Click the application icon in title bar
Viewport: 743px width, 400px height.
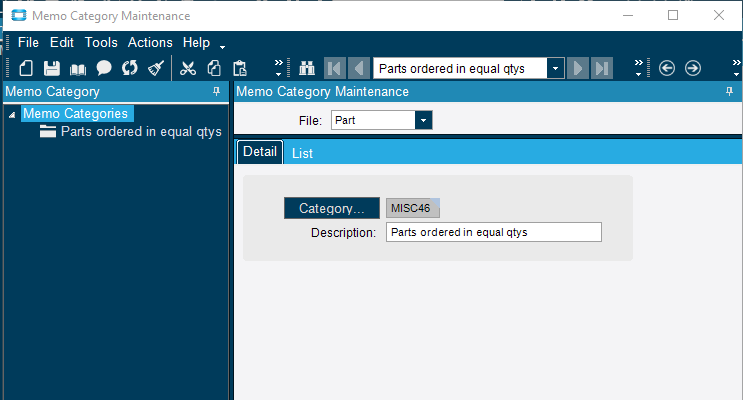coord(19,16)
